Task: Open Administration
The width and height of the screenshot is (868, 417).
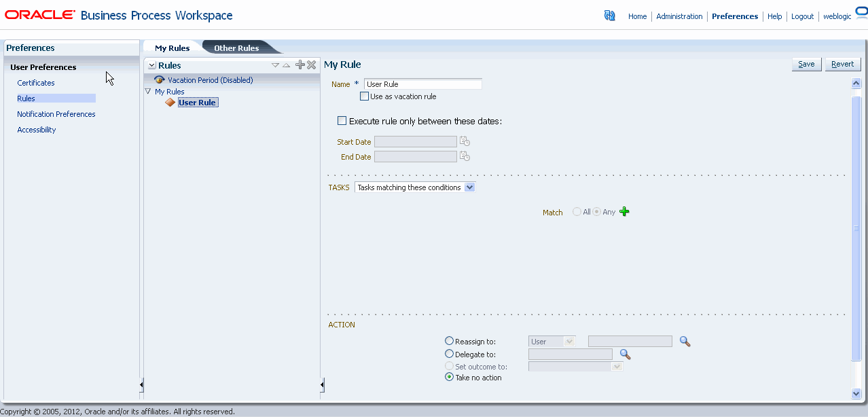Action: pyautogui.click(x=679, y=16)
